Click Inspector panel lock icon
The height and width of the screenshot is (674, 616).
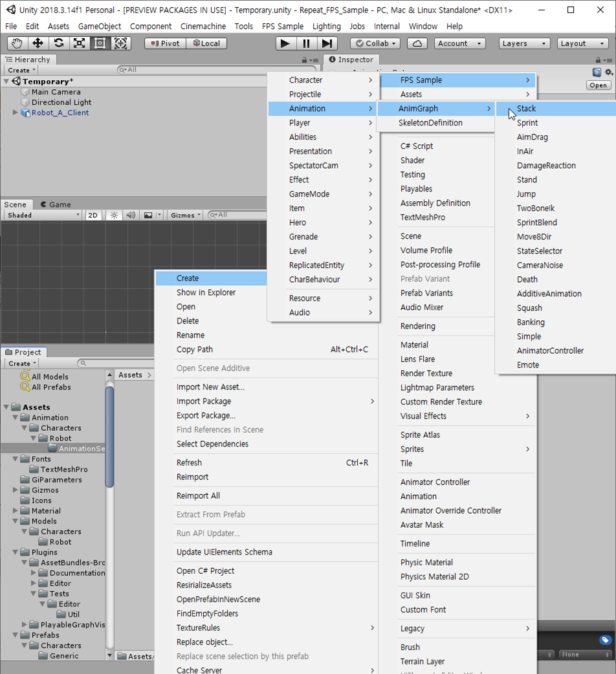pos(598,60)
